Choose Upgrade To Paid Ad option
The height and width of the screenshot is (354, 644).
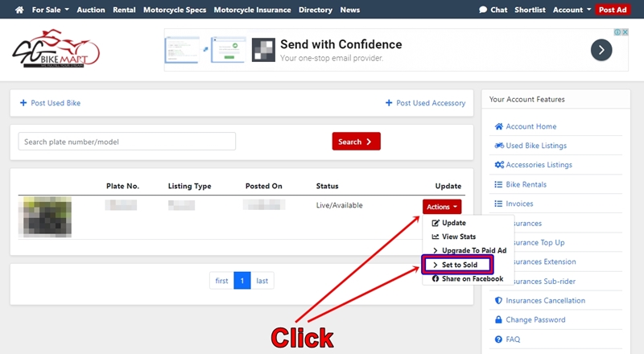pyautogui.click(x=469, y=250)
